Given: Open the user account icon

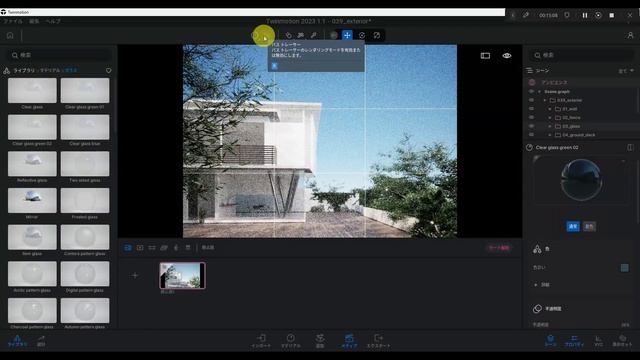Looking at the screenshot, I should (630, 36).
